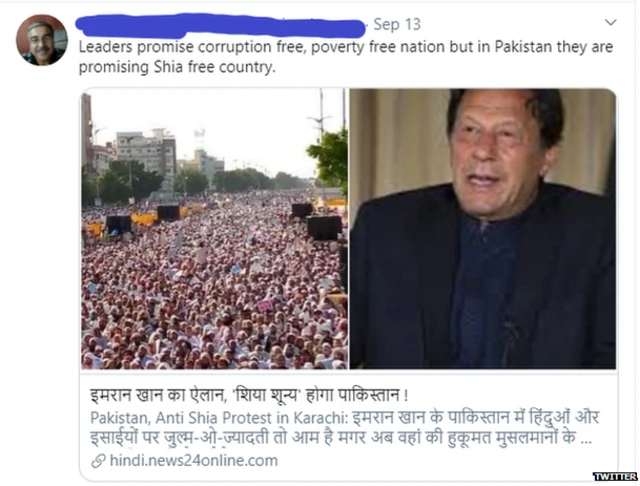Screen dimensions: 640x486
Task: Select tweet line starting 'Leaders promise corruption free'
Action: click(346, 47)
